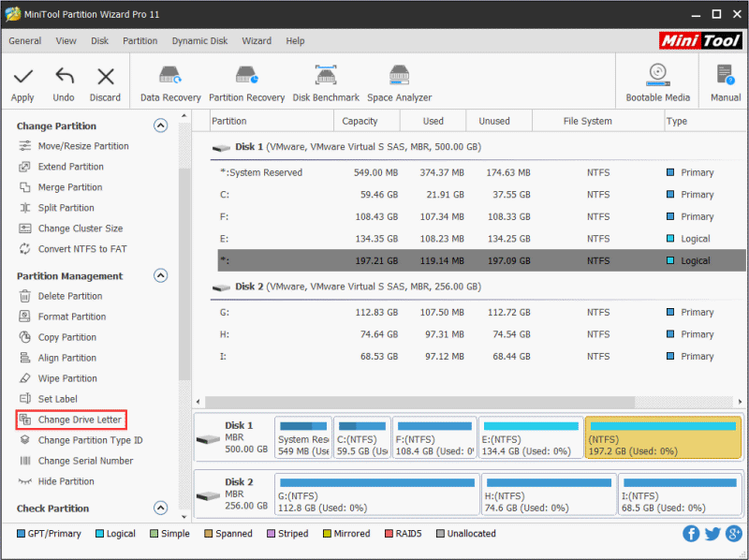
Task: Sort by Capacity column header
Action: [x=366, y=121]
